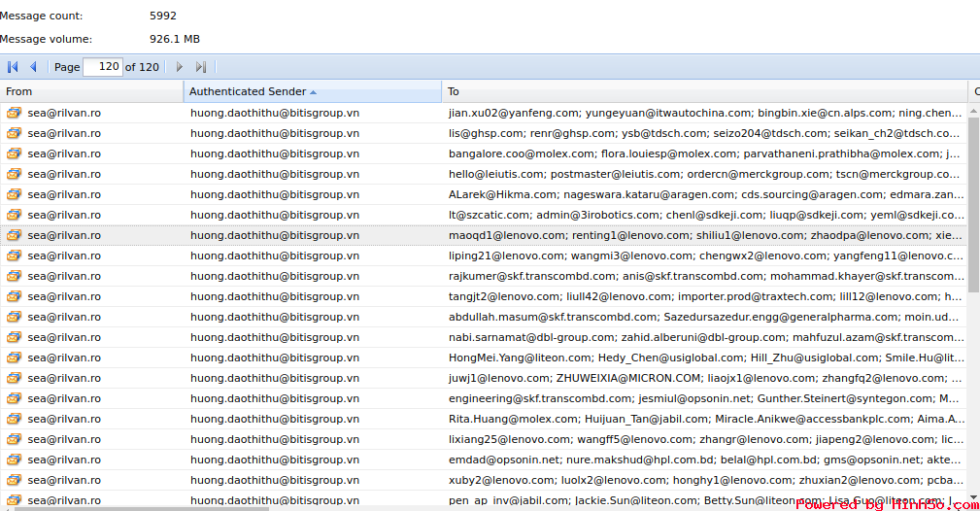This screenshot has height=511, width=980.
Task: Select recipients starting bangalore.coo@molex.com
Action: [x=705, y=153]
